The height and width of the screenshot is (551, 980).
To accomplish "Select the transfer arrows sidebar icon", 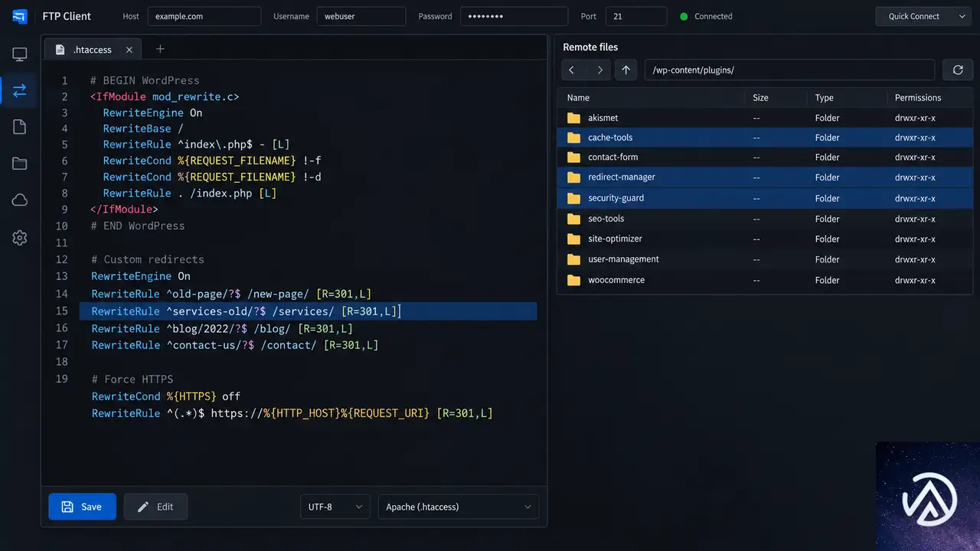I will 20,90.
